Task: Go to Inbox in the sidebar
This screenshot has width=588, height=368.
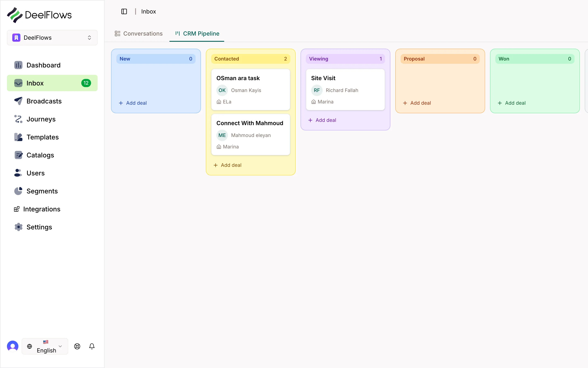Action: (52, 83)
